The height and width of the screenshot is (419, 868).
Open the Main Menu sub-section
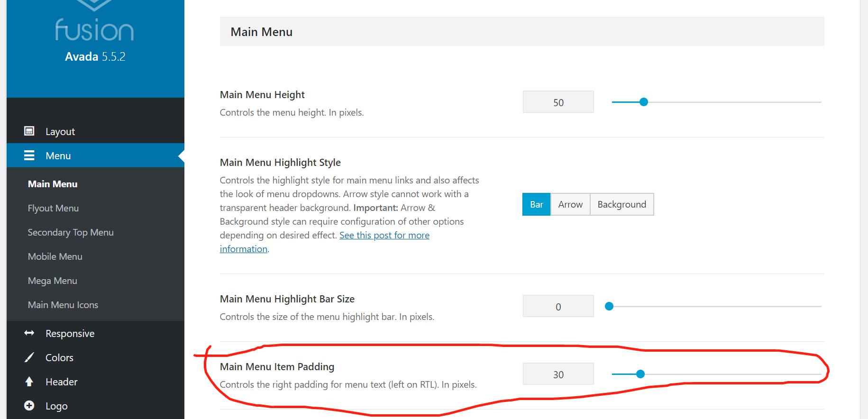(x=53, y=184)
